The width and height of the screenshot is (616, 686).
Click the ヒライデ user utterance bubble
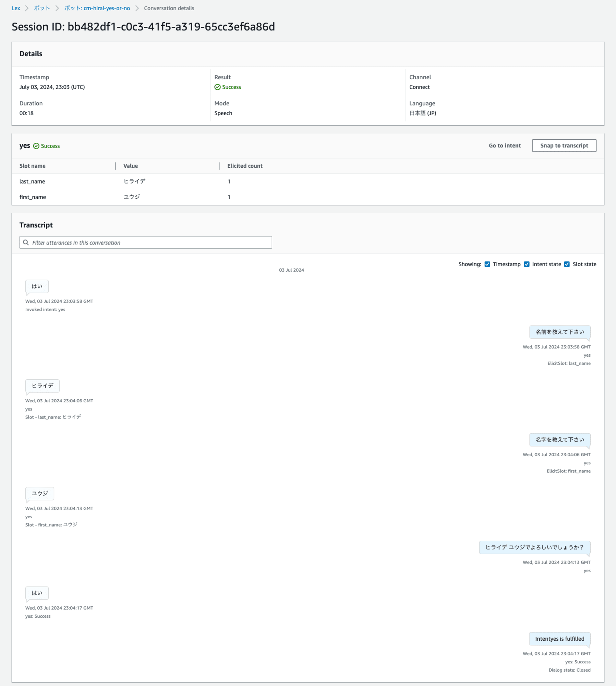pyautogui.click(x=43, y=386)
